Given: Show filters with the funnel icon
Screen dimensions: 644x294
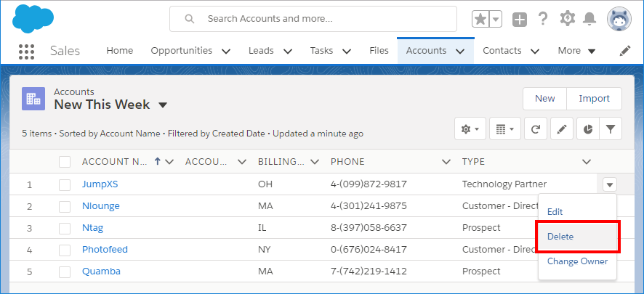Looking at the screenshot, I should tap(611, 129).
